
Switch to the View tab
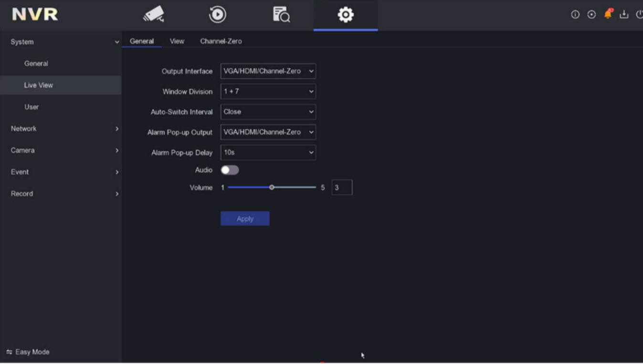tap(177, 42)
